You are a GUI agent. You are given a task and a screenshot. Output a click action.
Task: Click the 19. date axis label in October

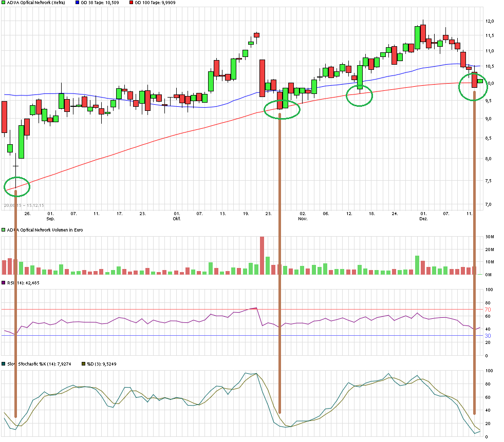[246, 214]
